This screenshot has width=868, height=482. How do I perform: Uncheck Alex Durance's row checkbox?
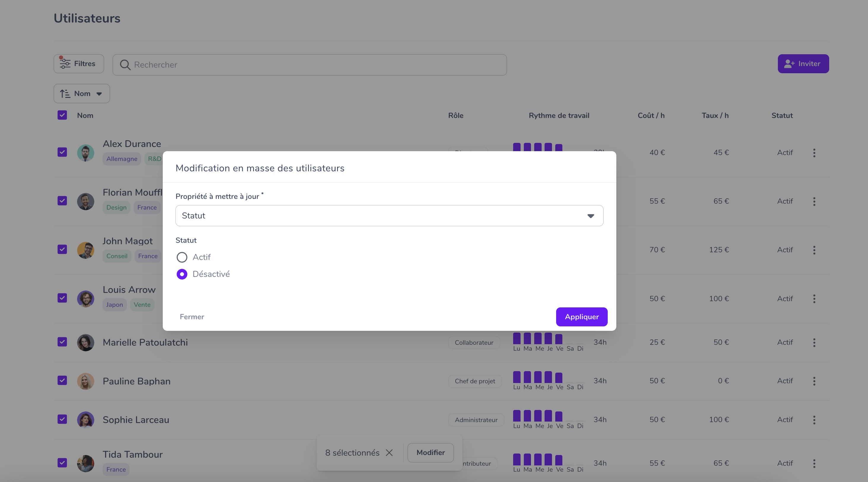(62, 152)
